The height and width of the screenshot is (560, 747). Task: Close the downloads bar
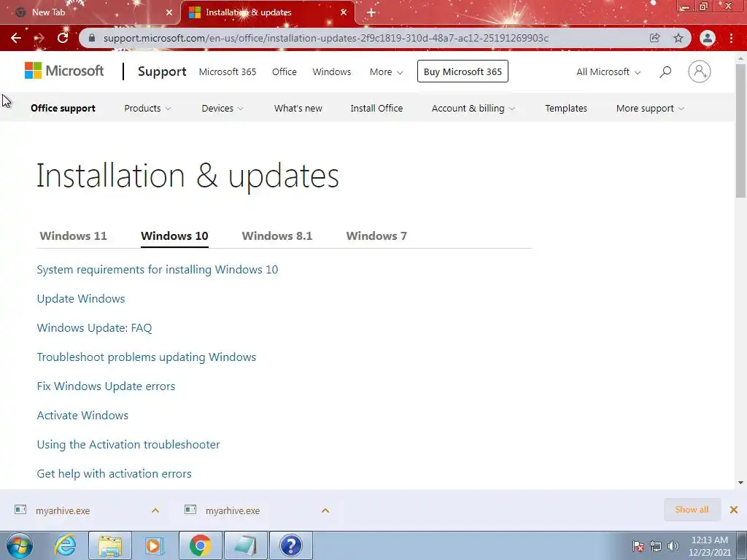click(x=734, y=510)
